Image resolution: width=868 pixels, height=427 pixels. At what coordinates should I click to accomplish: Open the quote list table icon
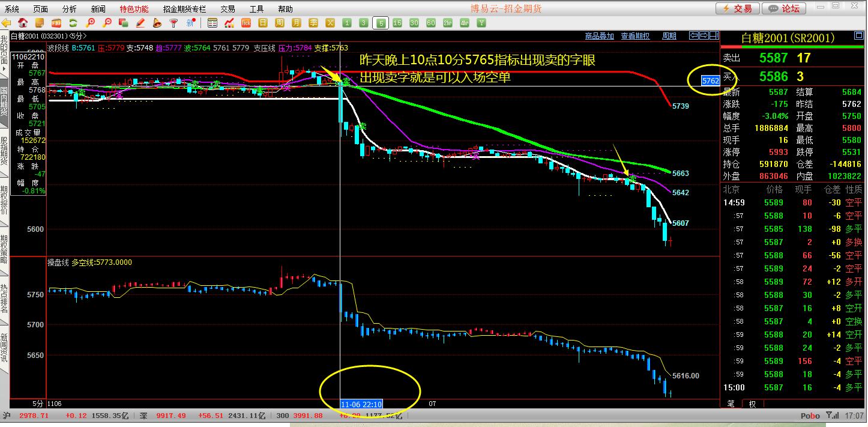coord(212,23)
